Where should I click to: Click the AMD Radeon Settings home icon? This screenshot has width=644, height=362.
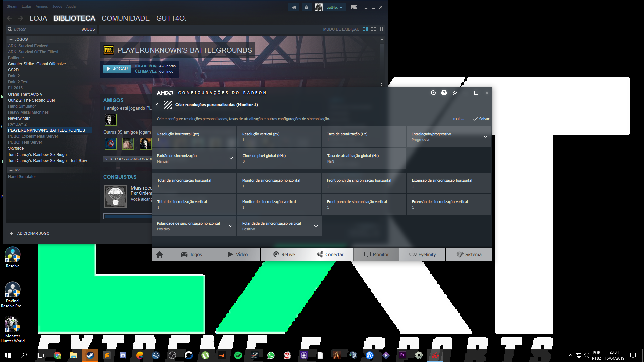point(159,254)
